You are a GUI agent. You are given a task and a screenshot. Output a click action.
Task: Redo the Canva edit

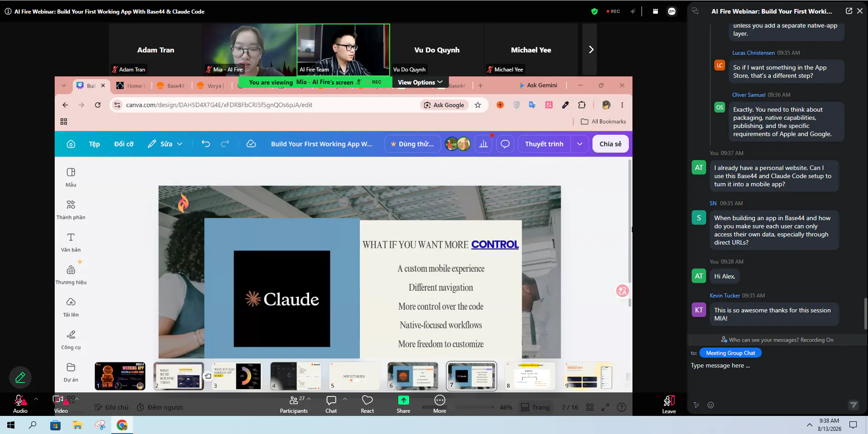[x=225, y=144]
